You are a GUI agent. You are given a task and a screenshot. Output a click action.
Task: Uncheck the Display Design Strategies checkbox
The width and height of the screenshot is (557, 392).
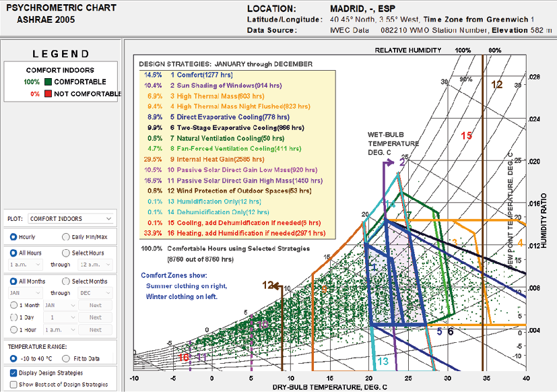(x=14, y=372)
